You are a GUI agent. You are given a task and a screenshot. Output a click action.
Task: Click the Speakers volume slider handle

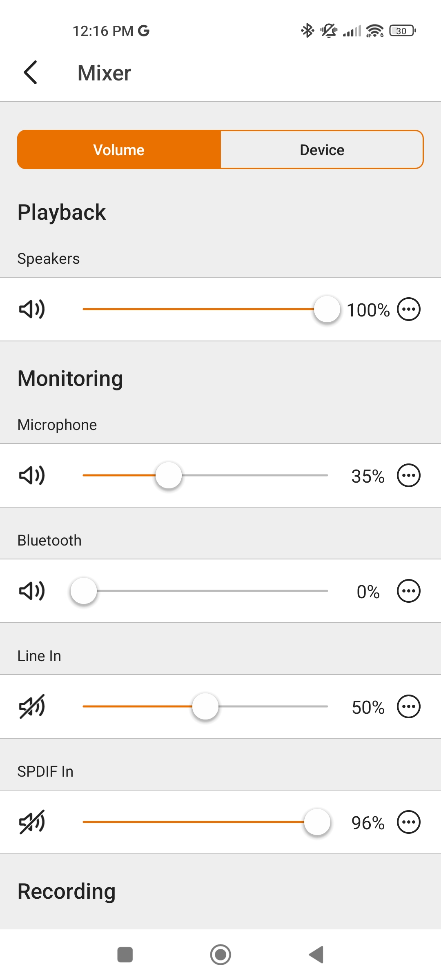coord(327,309)
